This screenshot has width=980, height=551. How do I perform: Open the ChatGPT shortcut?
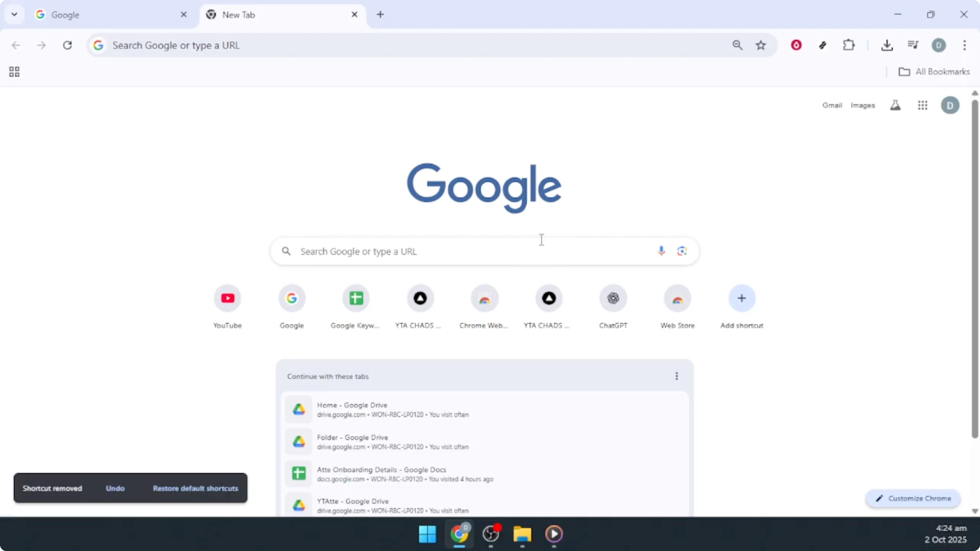pyautogui.click(x=613, y=298)
